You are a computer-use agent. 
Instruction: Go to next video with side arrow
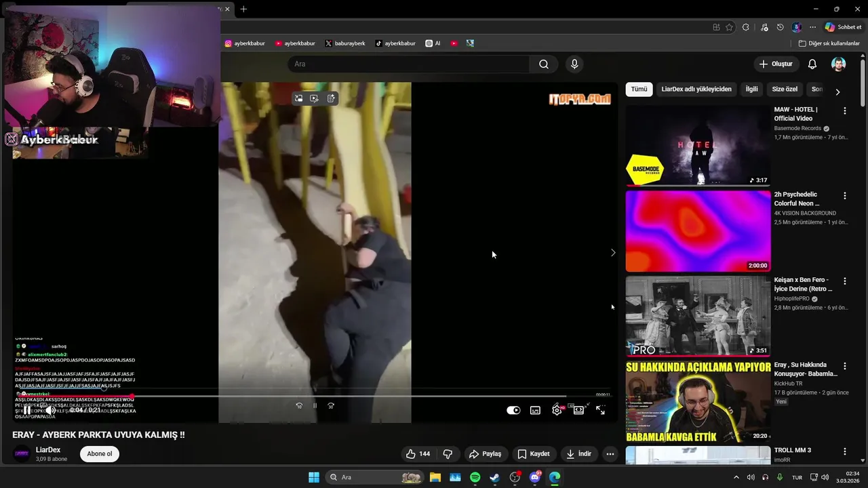point(612,253)
